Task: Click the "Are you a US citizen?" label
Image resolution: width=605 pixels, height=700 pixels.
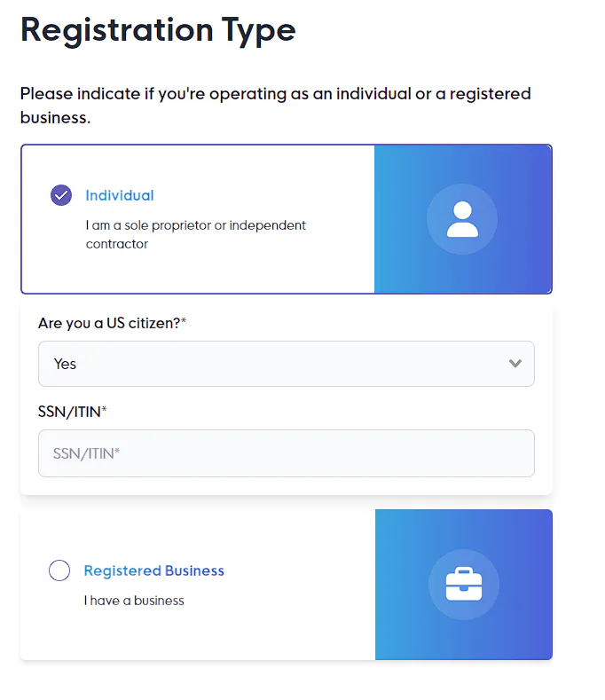Action: [112, 323]
